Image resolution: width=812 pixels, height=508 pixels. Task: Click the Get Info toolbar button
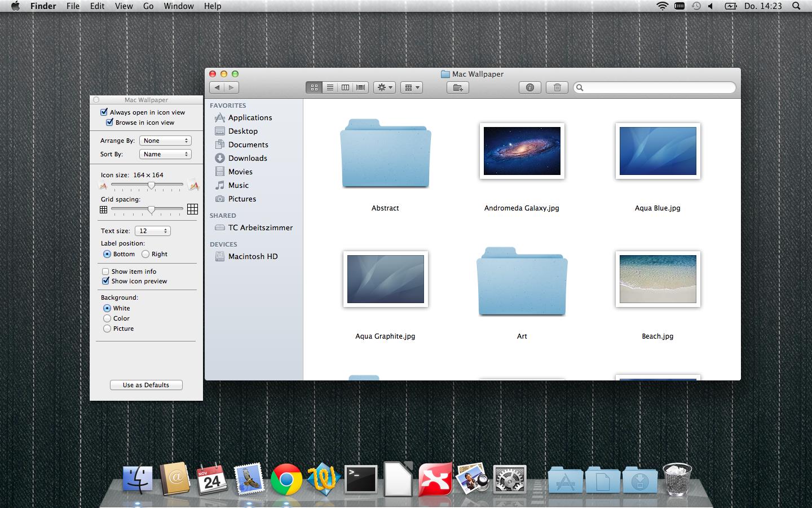[x=530, y=87]
